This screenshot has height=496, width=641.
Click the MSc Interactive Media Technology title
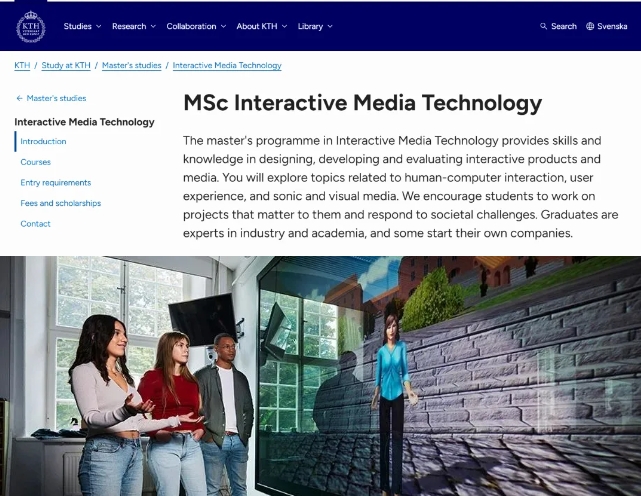tap(363, 103)
